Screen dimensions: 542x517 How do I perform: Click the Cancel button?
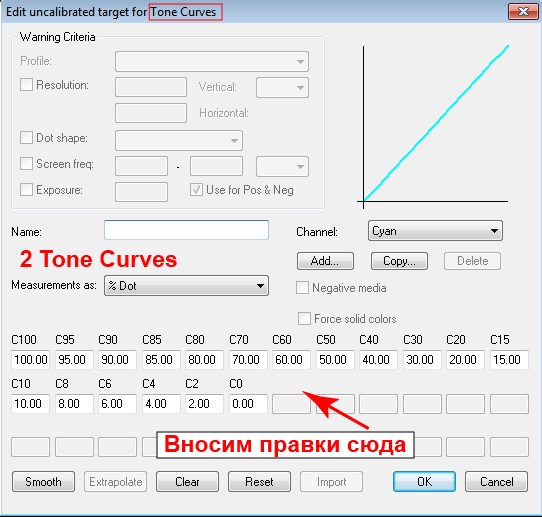(x=496, y=481)
